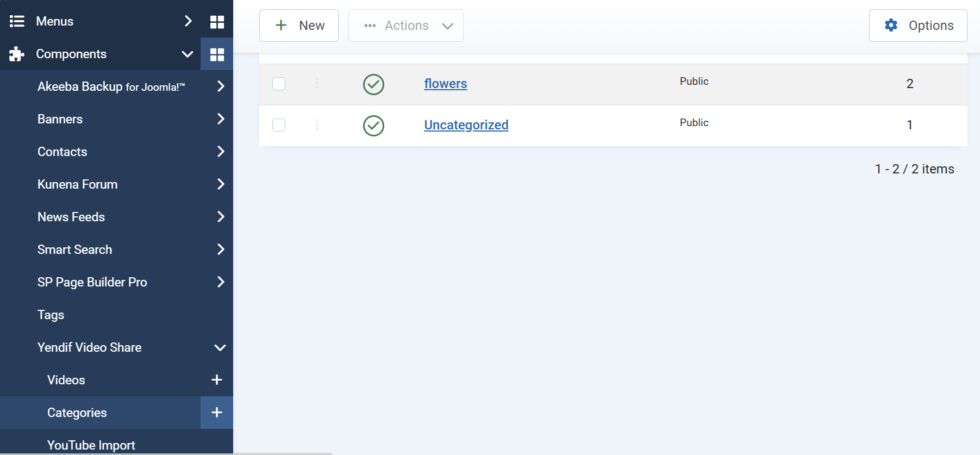Toggle published status of Uncategorized category
This screenshot has width=980, height=455.
click(x=373, y=126)
